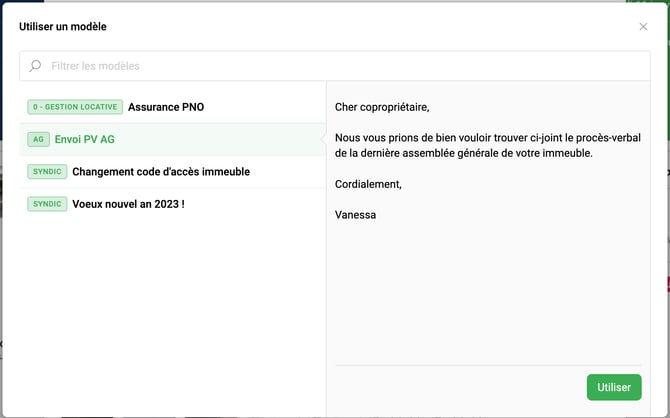Click SYNDIC tag beside Changement code
This screenshot has width=670, height=418.
47,172
